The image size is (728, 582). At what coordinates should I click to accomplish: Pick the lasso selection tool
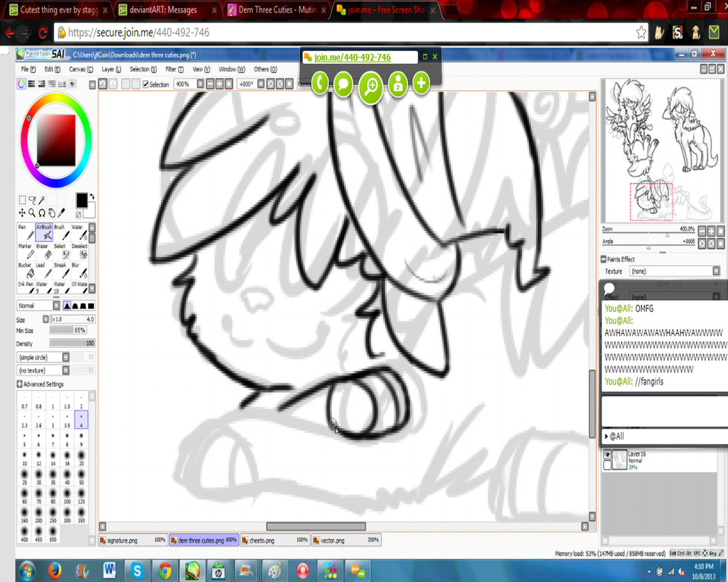32,200
